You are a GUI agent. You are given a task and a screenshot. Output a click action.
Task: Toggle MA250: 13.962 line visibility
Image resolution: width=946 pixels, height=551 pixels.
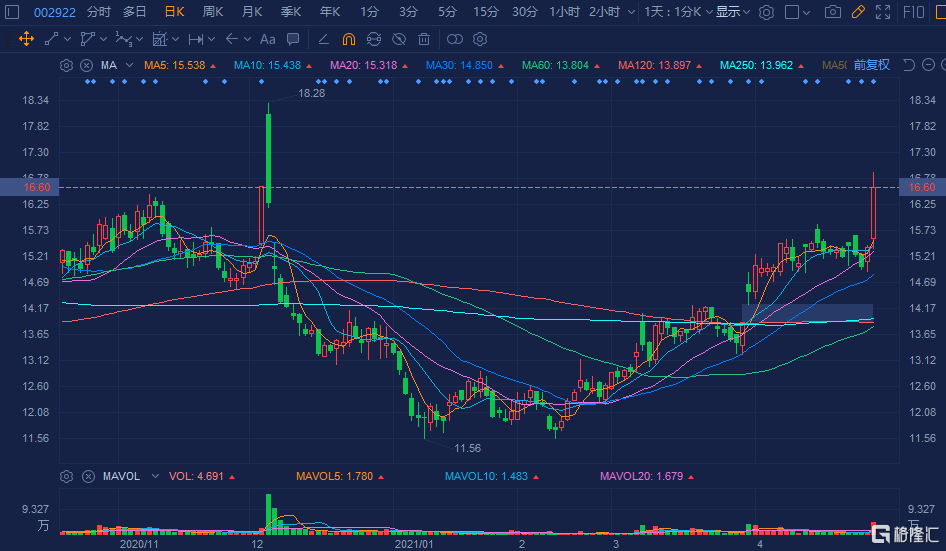pos(762,65)
